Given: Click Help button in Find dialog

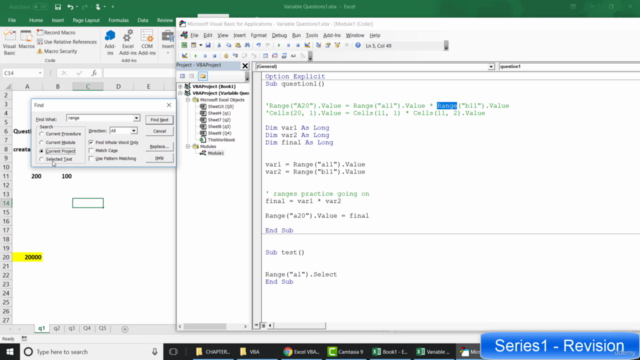Looking at the screenshot, I should point(159,158).
